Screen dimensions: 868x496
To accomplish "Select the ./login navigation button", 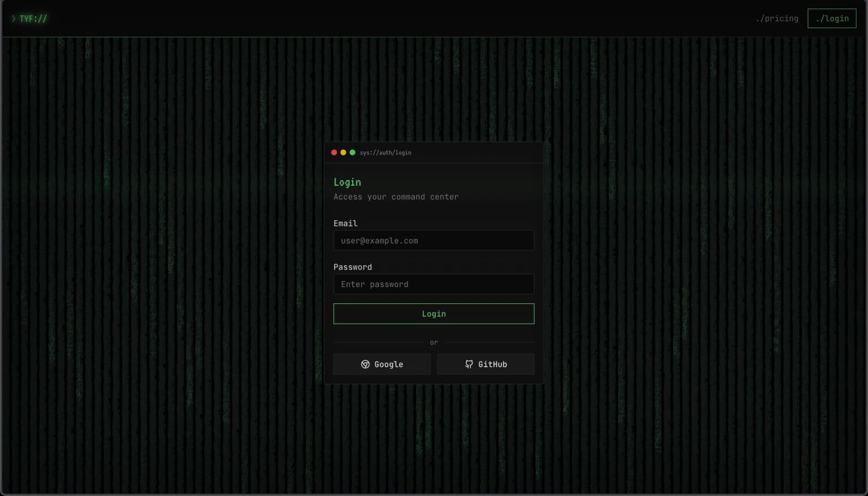I will (x=831, y=18).
